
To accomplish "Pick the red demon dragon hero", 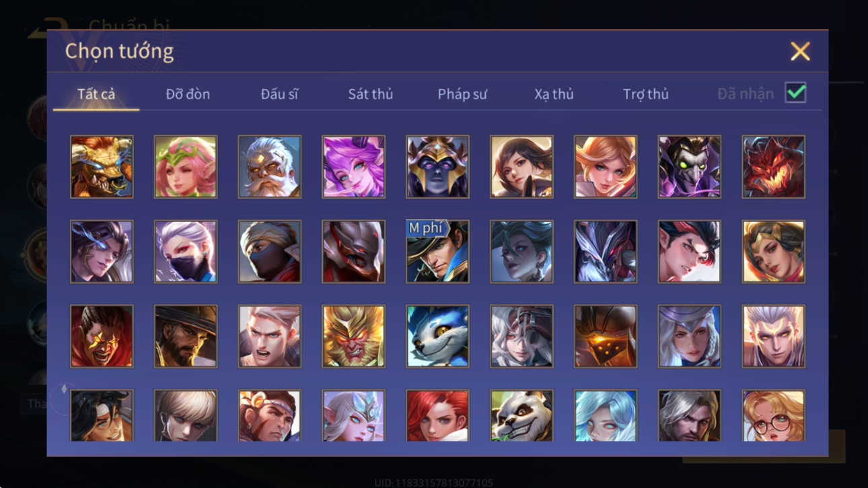I will 773,167.
